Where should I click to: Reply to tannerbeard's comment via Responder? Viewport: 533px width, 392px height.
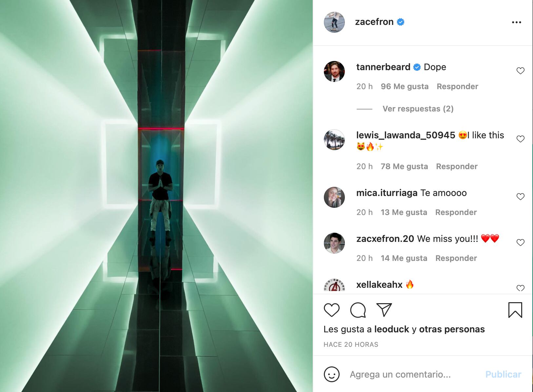457,87
